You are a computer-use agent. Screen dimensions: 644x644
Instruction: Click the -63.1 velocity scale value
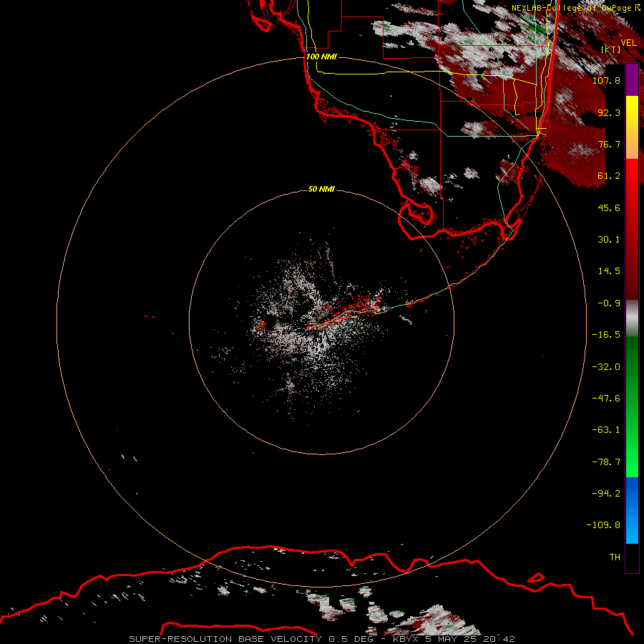coord(606,430)
